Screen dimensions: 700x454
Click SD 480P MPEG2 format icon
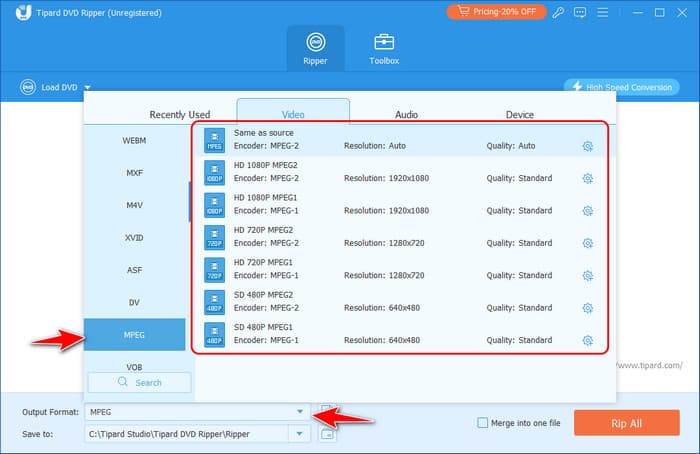click(214, 302)
